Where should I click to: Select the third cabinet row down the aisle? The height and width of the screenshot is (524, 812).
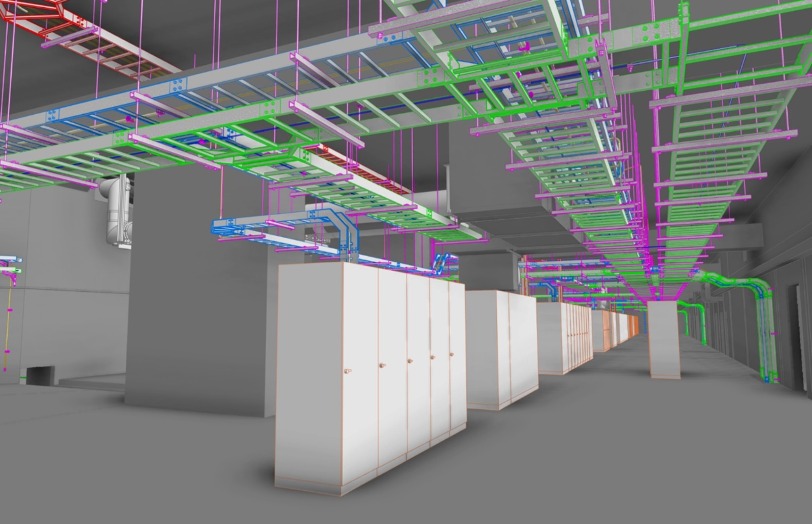click(x=563, y=337)
